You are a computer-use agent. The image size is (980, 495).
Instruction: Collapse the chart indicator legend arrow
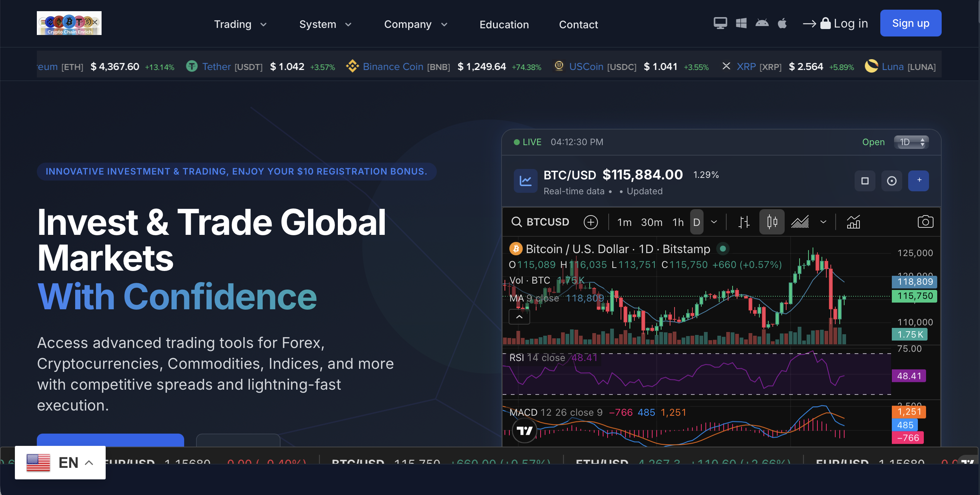pyautogui.click(x=519, y=317)
